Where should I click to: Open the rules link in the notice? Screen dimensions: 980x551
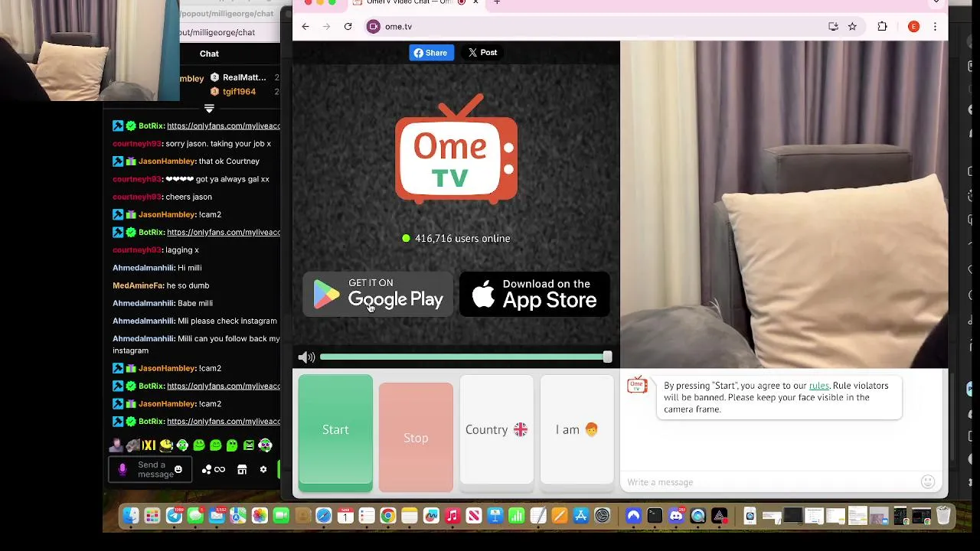tap(818, 386)
